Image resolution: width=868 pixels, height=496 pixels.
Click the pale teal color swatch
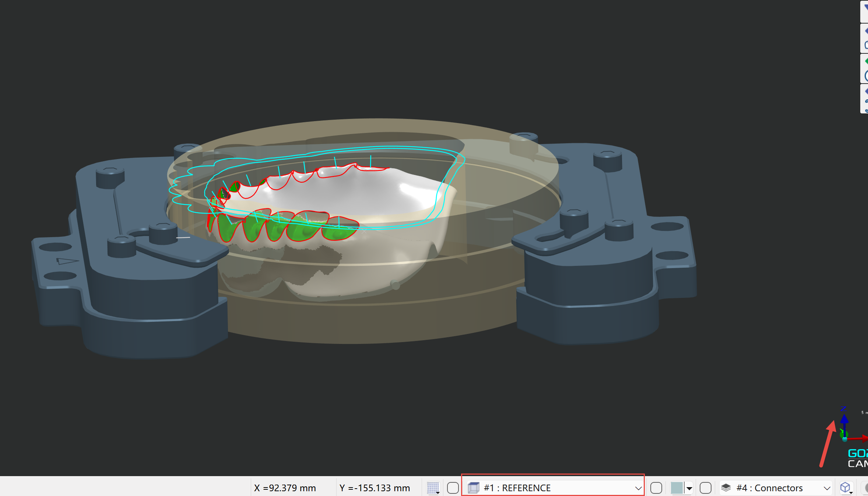click(x=677, y=488)
